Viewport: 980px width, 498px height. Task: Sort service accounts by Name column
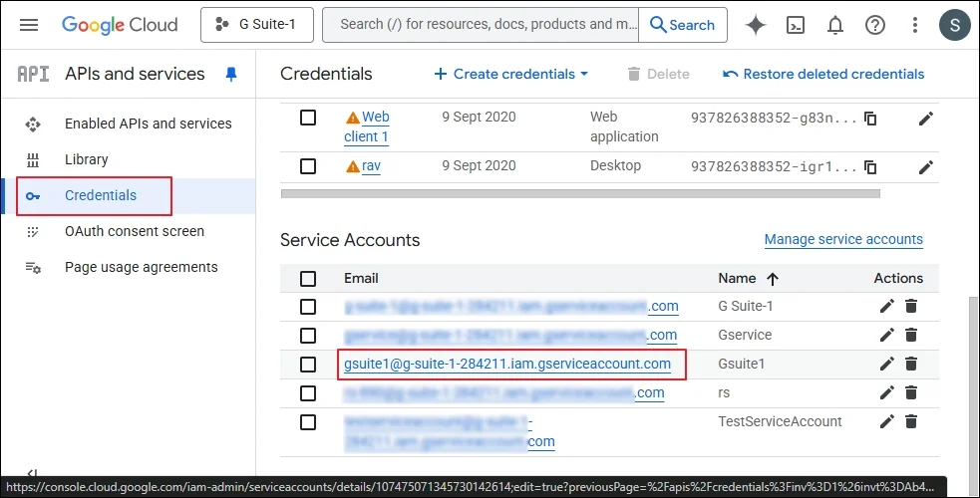pos(748,278)
